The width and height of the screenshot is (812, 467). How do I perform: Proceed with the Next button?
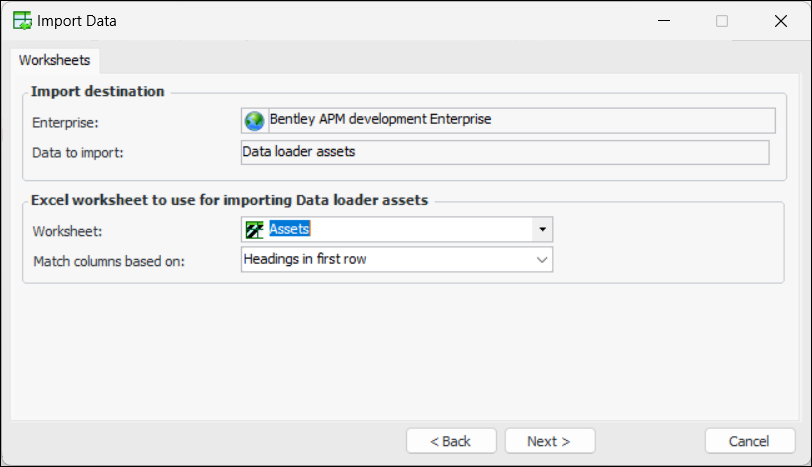click(x=550, y=441)
